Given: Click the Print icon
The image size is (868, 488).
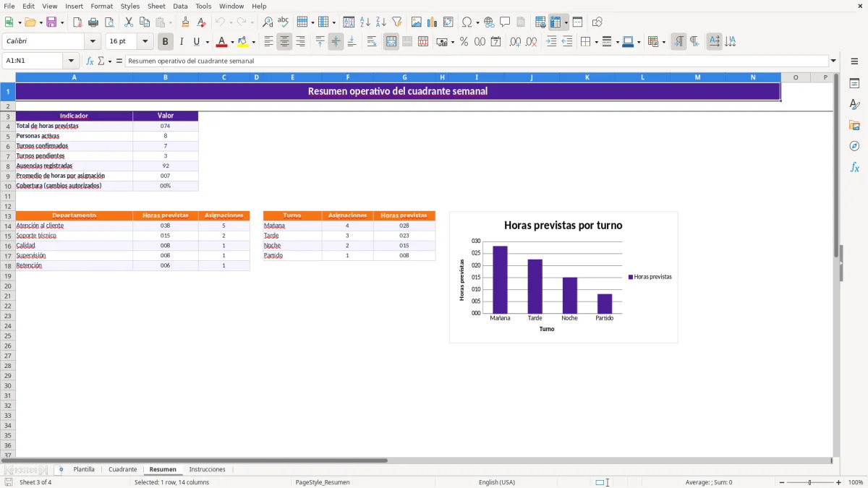Looking at the screenshot, I should 93,22.
